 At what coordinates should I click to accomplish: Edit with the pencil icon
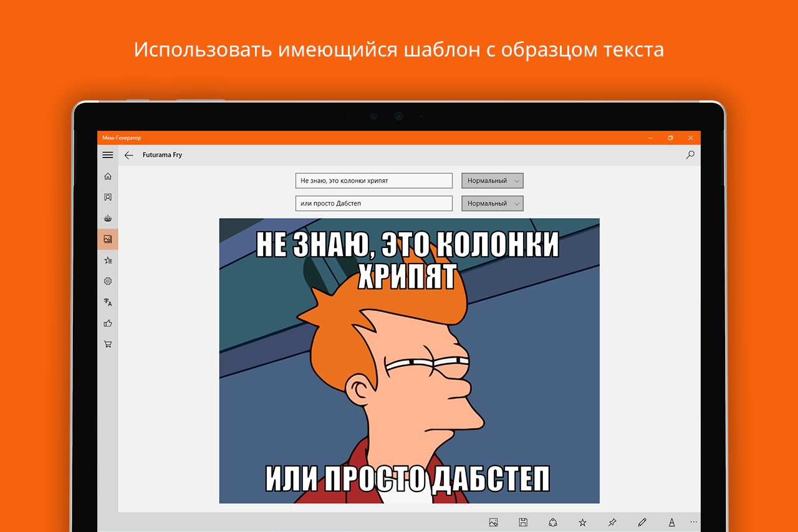pos(642,523)
